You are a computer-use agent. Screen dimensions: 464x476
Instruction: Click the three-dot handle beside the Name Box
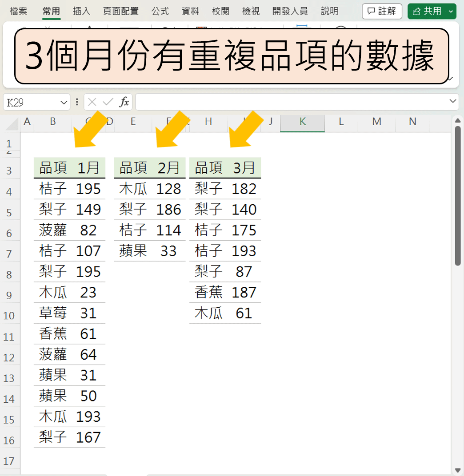(77, 102)
